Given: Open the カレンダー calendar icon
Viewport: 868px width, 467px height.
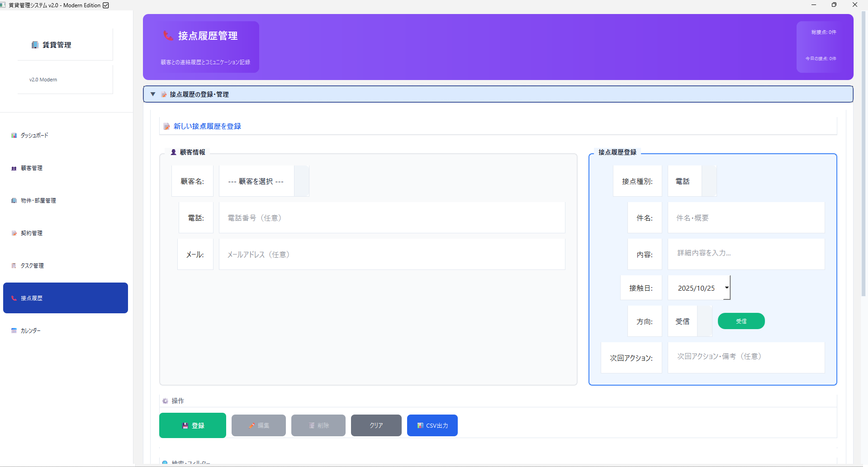Looking at the screenshot, I should pyautogui.click(x=14, y=330).
